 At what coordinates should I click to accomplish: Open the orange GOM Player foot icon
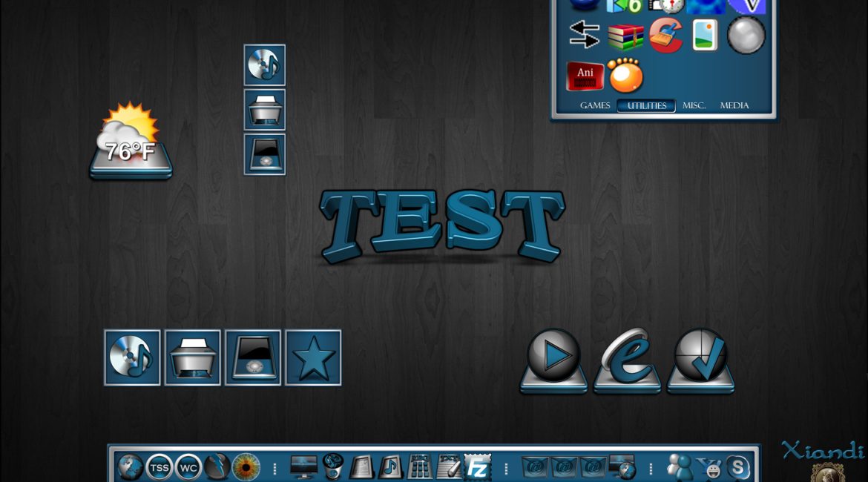point(625,75)
